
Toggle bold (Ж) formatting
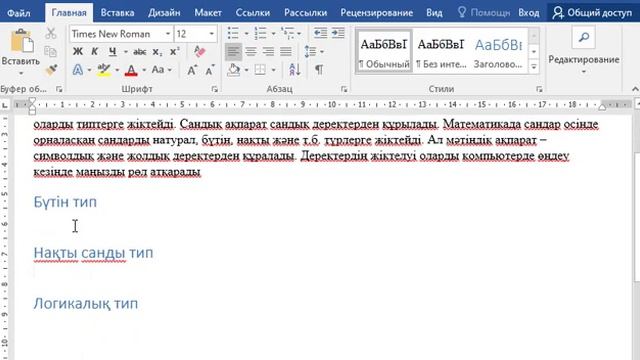[x=78, y=51]
